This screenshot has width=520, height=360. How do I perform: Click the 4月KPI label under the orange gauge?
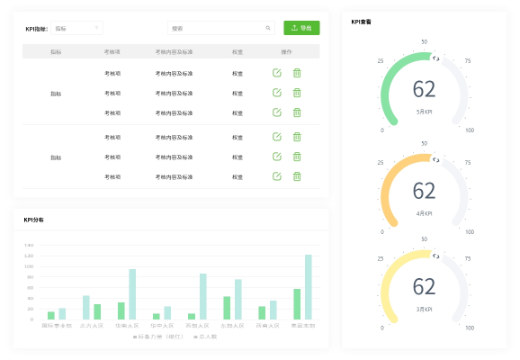click(424, 213)
